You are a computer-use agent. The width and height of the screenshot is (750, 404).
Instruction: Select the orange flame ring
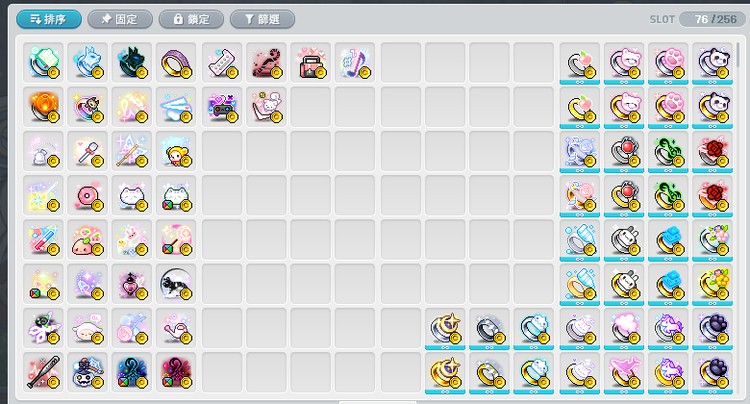pos(43,107)
